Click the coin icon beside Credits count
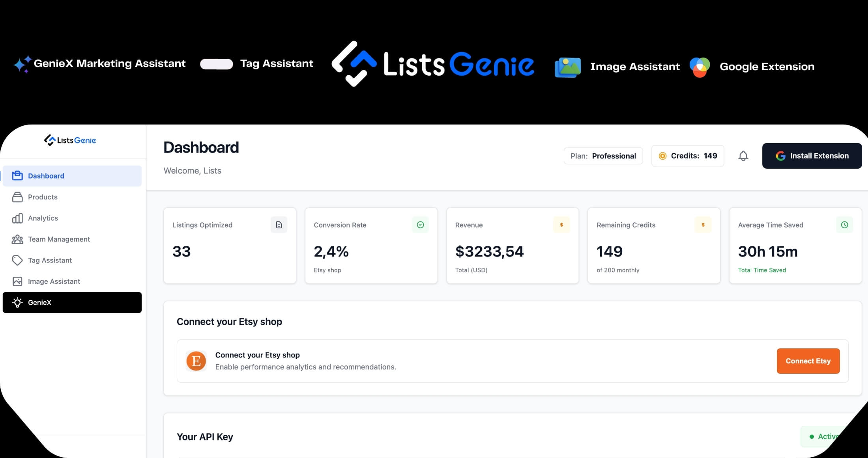The width and height of the screenshot is (868, 458). [x=663, y=156]
